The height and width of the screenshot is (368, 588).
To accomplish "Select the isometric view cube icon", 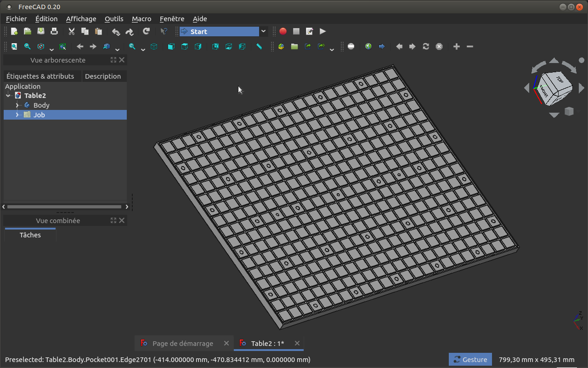I will pos(154,46).
